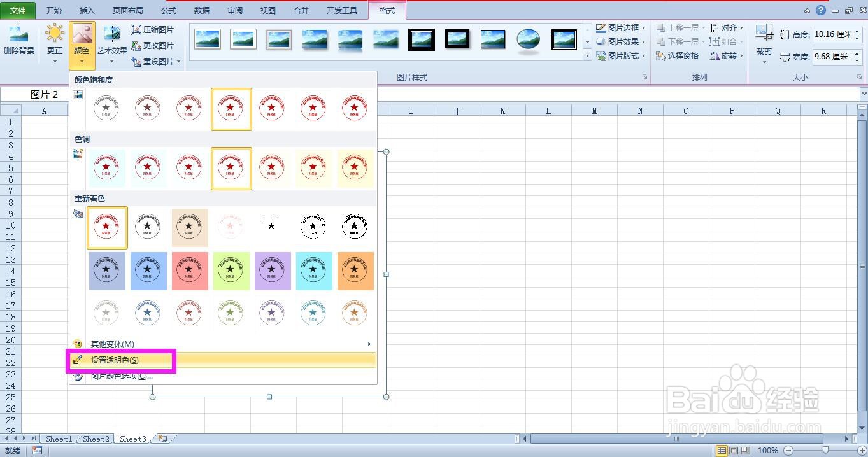Open More Variations (其他变体) submenu
The image size is (868, 457).
pos(223,344)
